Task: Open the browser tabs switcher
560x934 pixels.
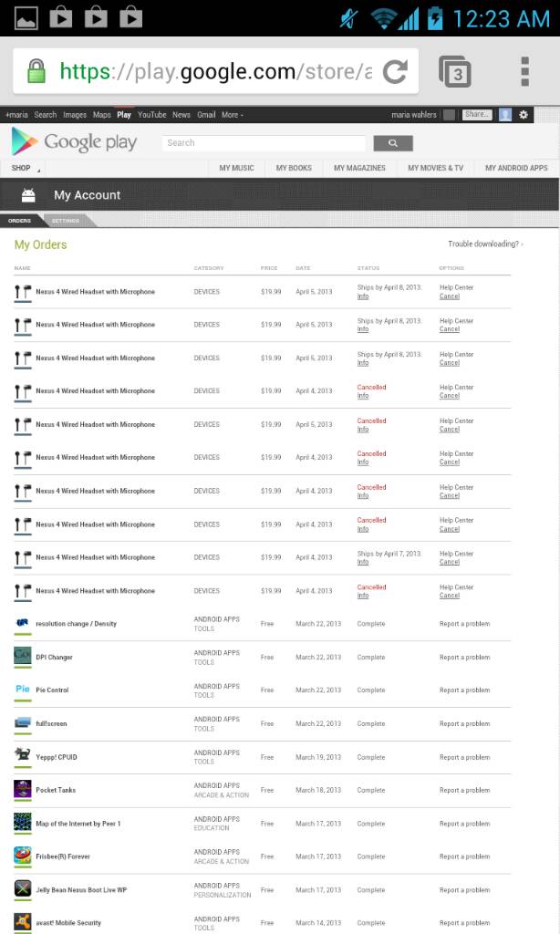Action: 455,71
